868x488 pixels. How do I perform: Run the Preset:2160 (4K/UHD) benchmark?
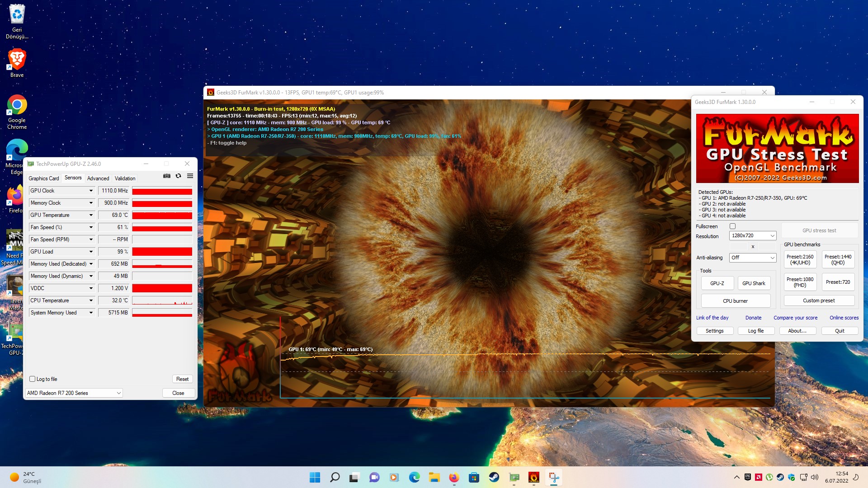click(x=800, y=260)
